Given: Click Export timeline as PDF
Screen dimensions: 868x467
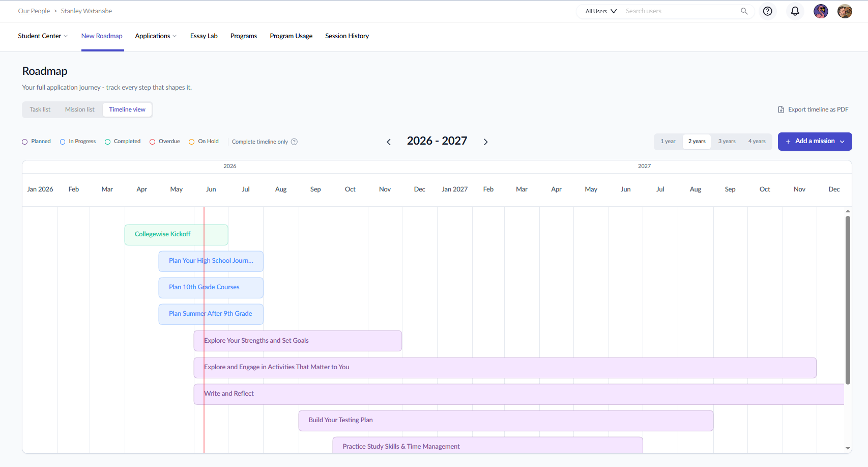Looking at the screenshot, I should pyautogui.click(x=813, y=109).
